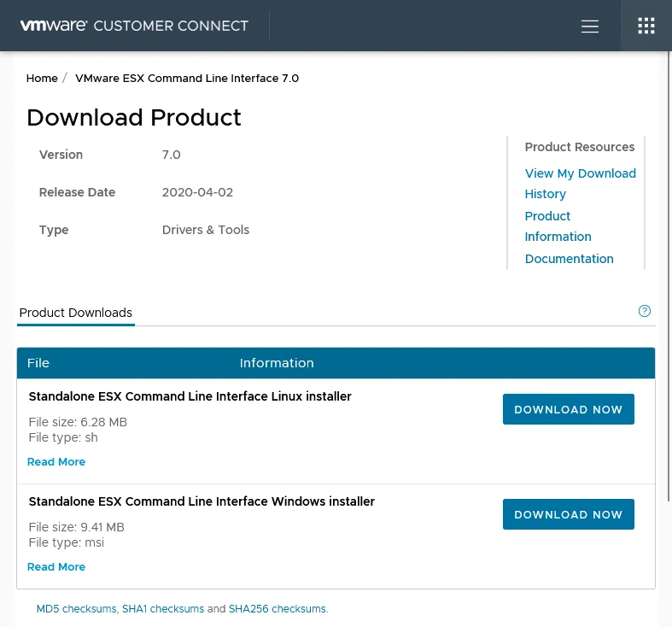Click 'File type: sh' text
Viewport: 672px width, 627px height.
(x=63, y=437)
